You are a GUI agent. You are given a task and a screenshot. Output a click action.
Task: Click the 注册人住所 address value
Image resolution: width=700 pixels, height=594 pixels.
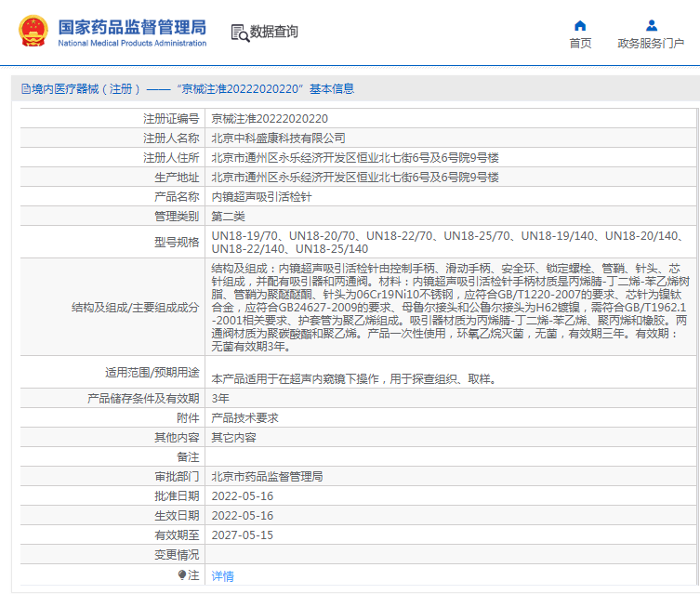tap(355, 157)
